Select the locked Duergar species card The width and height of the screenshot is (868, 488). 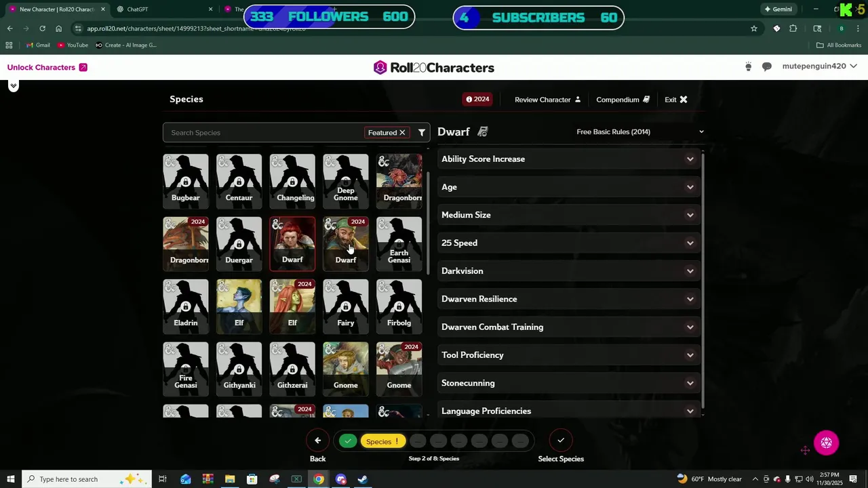pos(239,244)
